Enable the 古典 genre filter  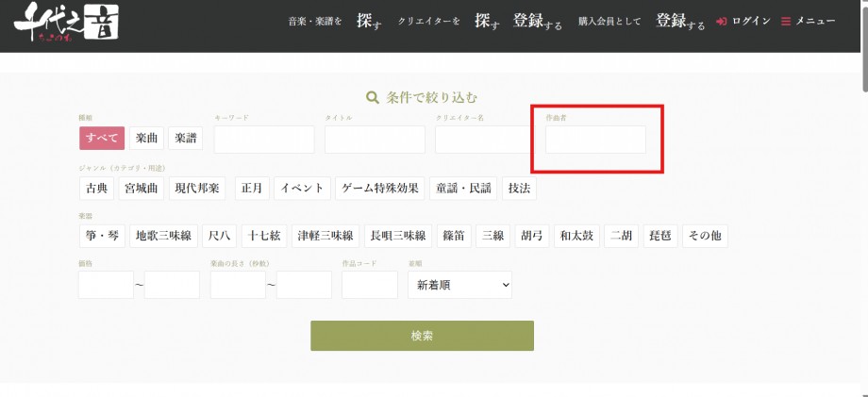click(x=96, y=188)
